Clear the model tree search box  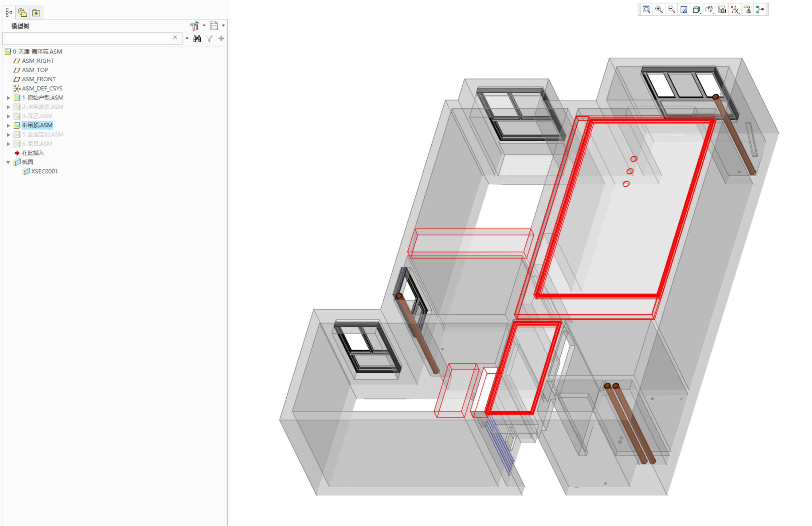tap(175, 37)
